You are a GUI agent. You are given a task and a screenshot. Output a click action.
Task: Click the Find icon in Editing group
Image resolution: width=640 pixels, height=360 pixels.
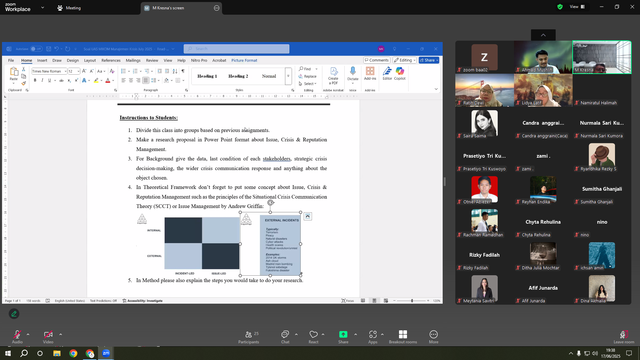pyautogui.click(x=305, y=69)
